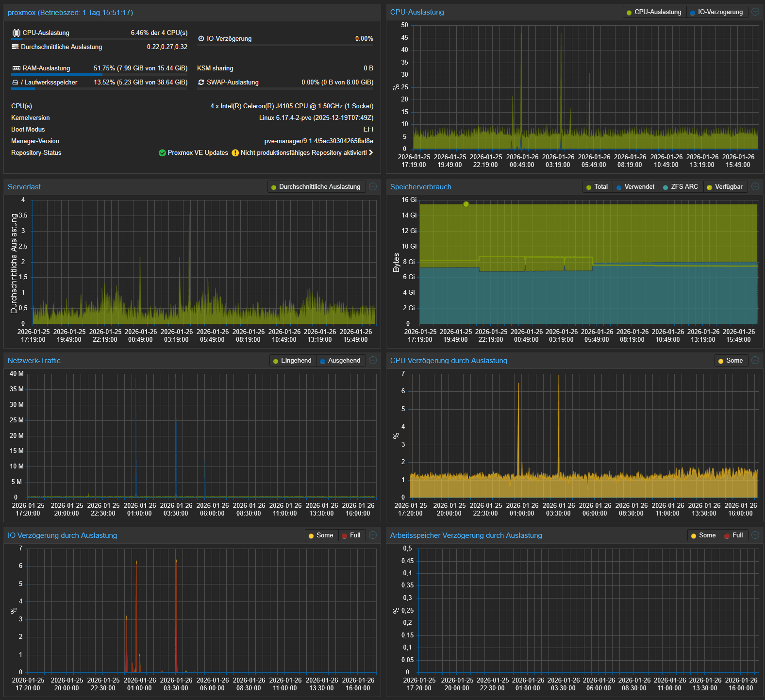Viewport: 765px width, 700px height.
Task: Toggle Some series in CPU Verzögerung chart
Action: click(x=731, y=361)
